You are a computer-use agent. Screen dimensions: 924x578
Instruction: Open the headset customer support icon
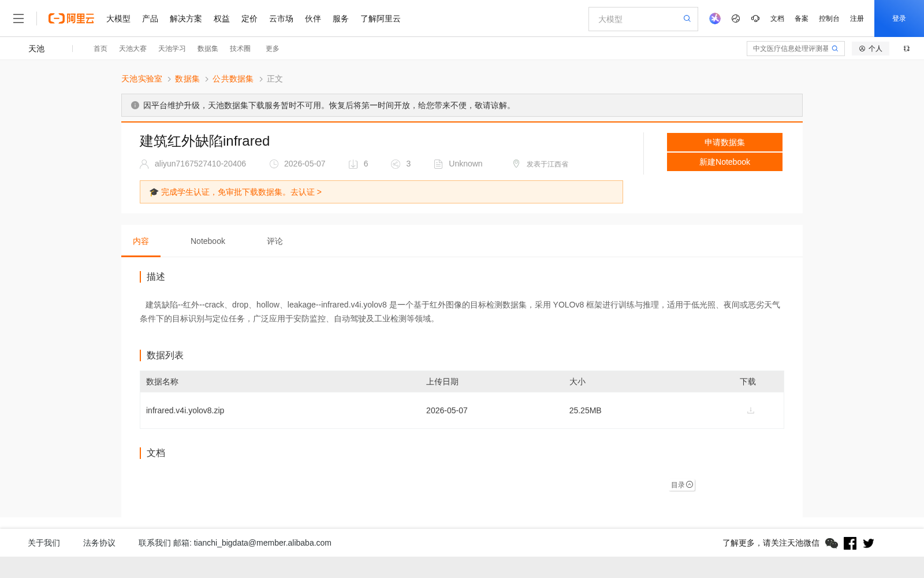pos(755,18)
